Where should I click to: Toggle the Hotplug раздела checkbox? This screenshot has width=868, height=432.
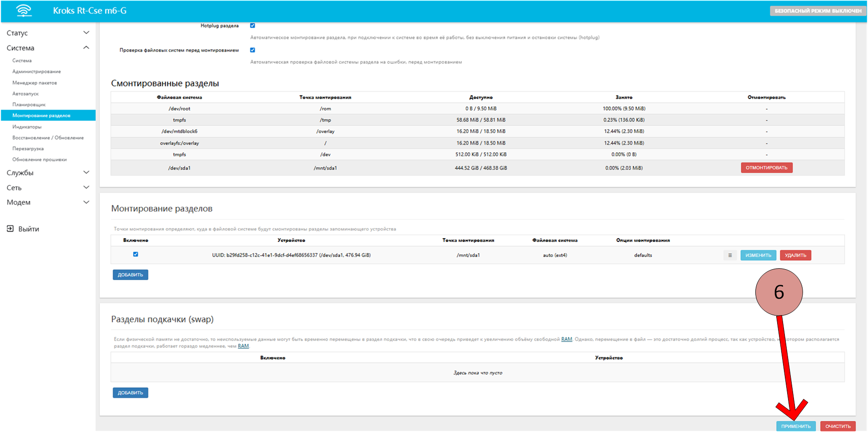point(253,25)
